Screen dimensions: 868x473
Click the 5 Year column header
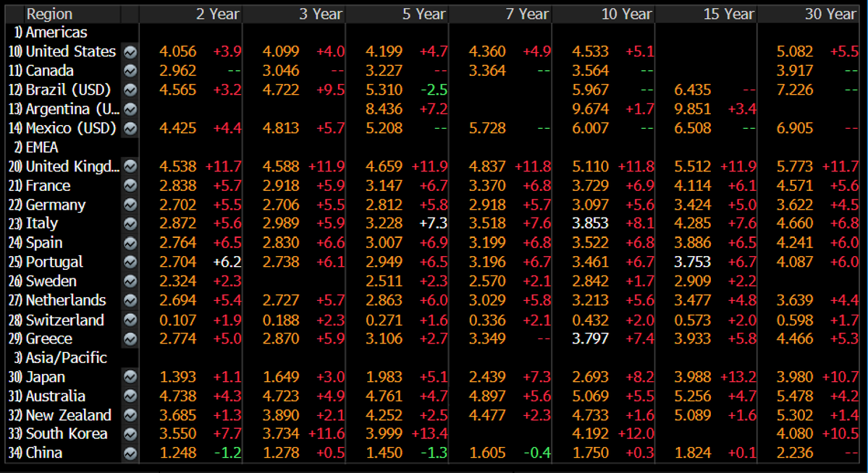point(424,14)
